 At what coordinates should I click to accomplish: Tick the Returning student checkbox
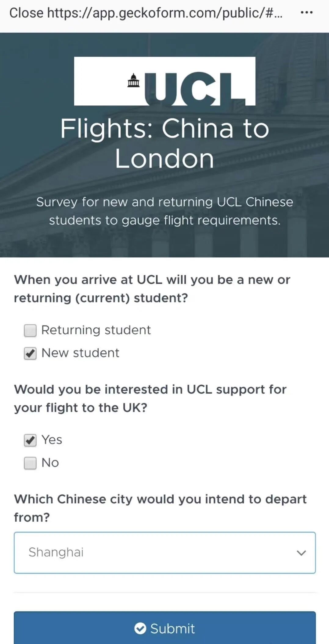30,330
